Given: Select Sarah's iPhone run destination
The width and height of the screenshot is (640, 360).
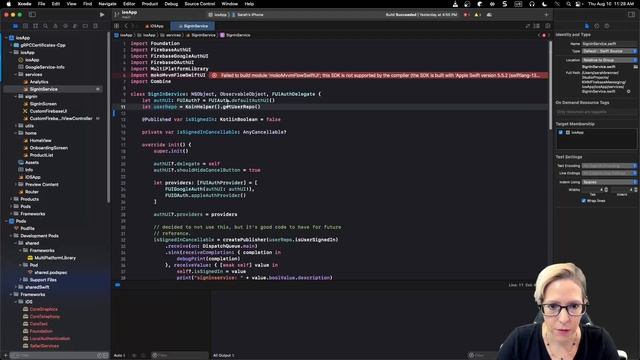Looking at the screenshot, I should click(x=248, y=15).
